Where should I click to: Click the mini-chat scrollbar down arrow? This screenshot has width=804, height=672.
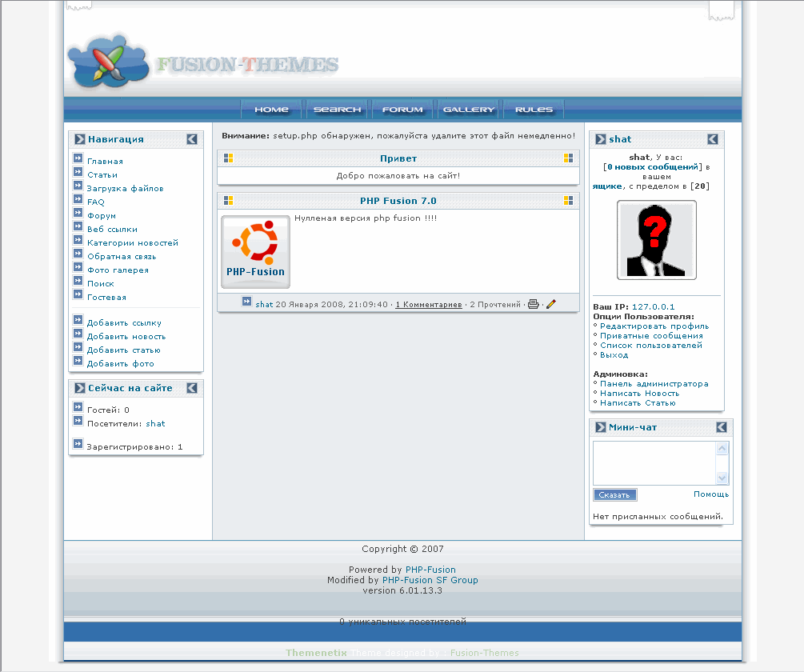(x=722, y=478)
